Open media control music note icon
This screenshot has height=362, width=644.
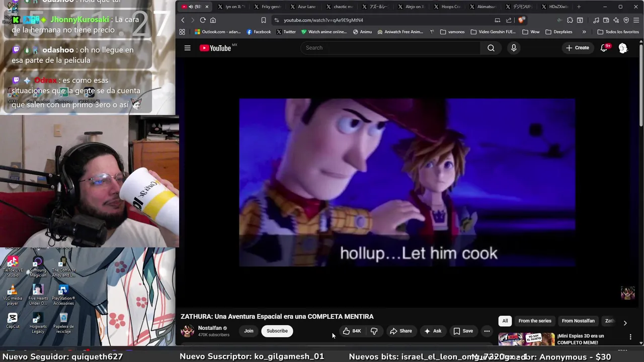click(x=596, y=20)
